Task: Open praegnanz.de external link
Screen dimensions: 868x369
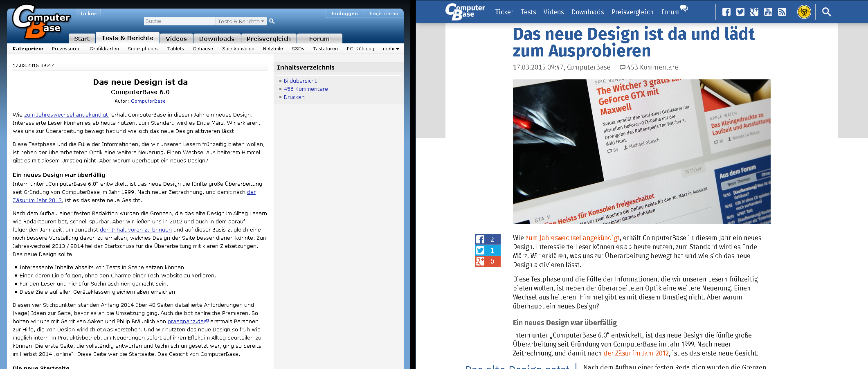Action: [x=188, y=322]
